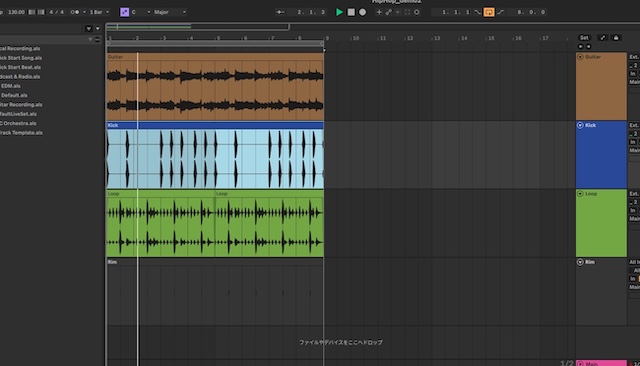This screenshot has width=640, height=366.
Task: Open the Quick Start Song.als template
Action: 21,58
